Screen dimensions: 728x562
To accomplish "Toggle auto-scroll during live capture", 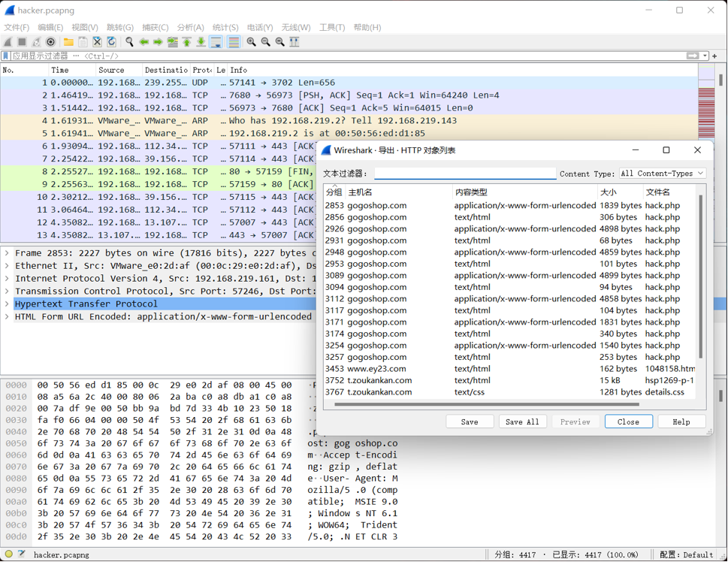I will 216,42.
